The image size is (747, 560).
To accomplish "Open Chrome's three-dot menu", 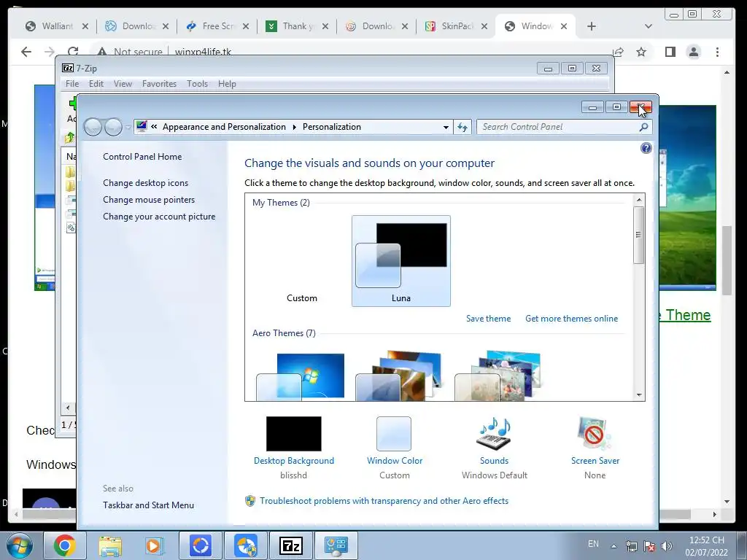I will pyautogui.click(x=717, y=52).
